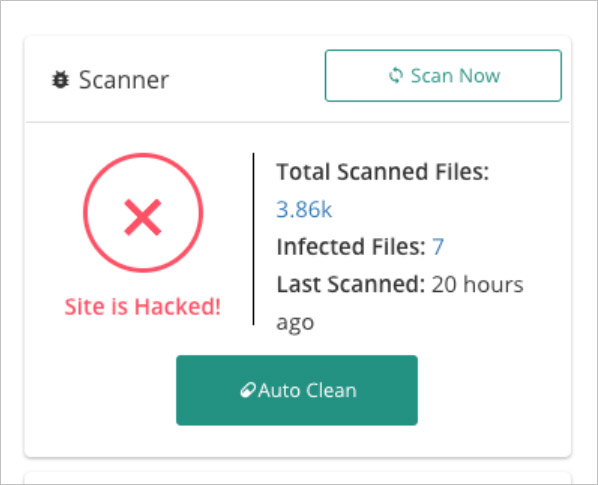The height and width of the screenshot is (485, 598).
Task: Click the bug icon beside Scanner
Action: (60, 80)
